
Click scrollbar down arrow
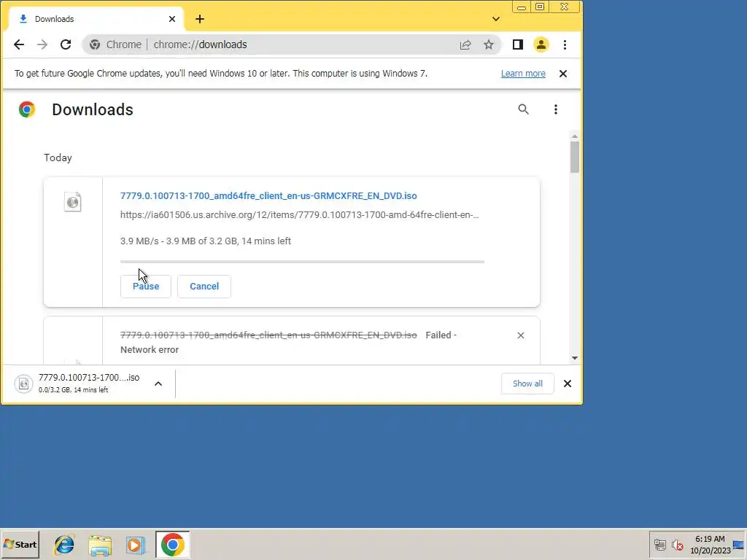(x=575, y=358)
